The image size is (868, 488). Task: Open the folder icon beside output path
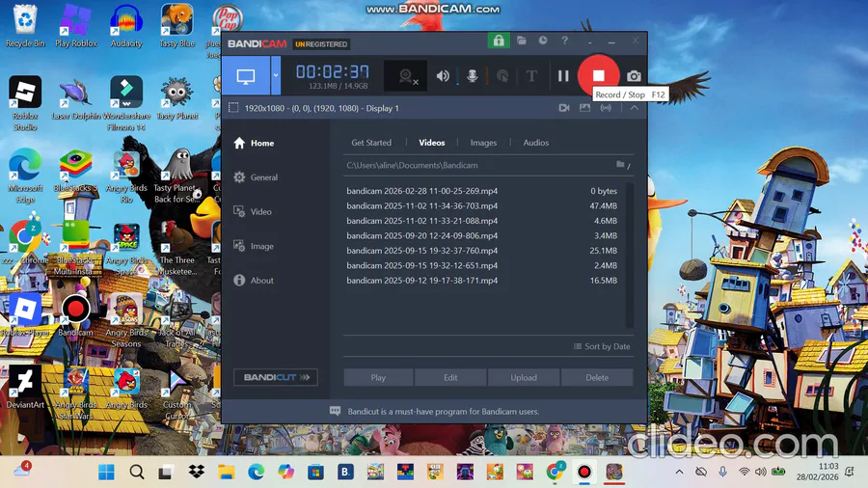pyautogui.click(x=622, y=165)
